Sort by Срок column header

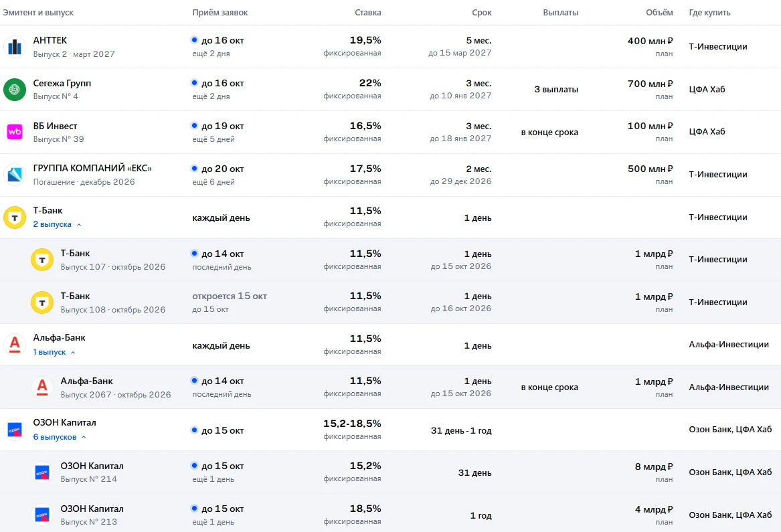tap(482, 13)
